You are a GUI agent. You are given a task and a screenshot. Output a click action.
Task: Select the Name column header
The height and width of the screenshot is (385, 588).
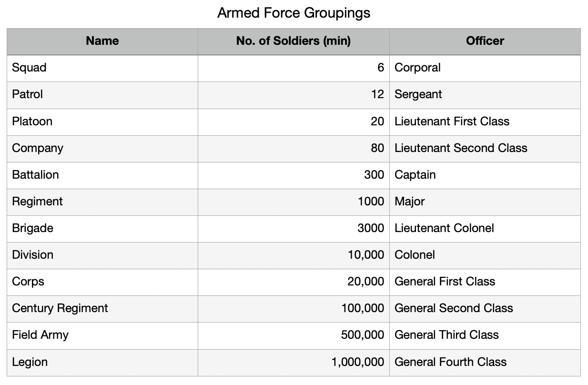tap(102, 41)
